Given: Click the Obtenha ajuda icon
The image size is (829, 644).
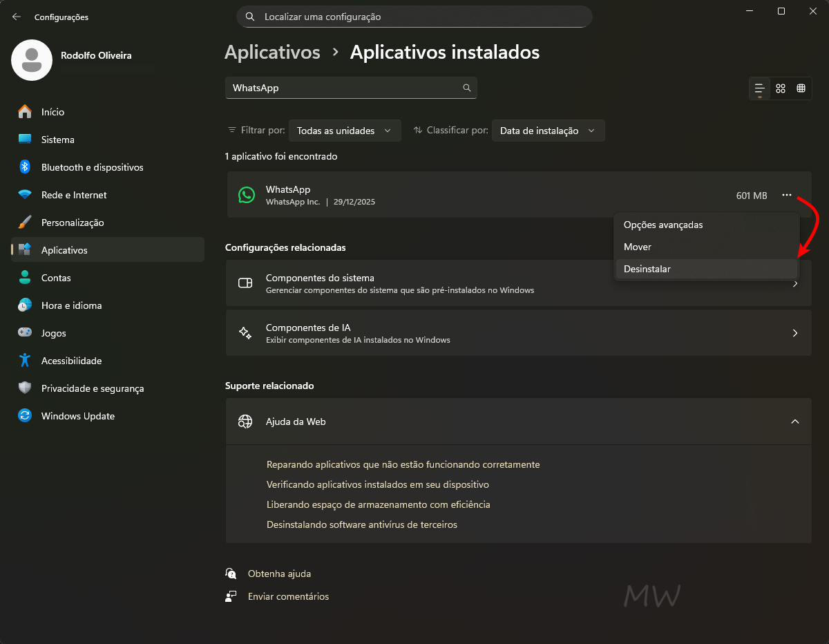Looking at the screenshot, I should (x=231, y=574).
